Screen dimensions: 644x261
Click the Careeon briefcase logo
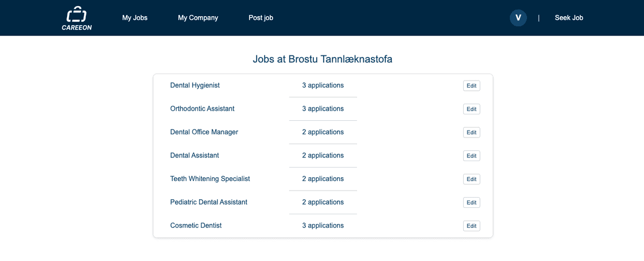point(77,18)
